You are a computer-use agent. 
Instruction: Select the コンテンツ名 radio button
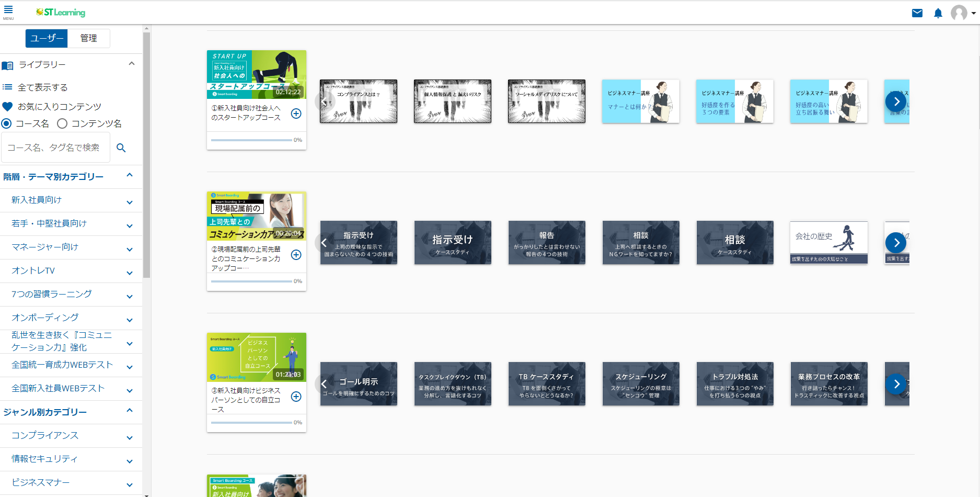(62, 123)
